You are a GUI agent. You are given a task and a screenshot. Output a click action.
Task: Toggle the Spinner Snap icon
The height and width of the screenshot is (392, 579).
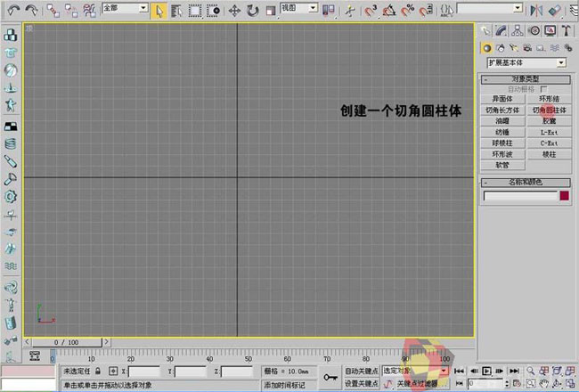pos(426,11)
